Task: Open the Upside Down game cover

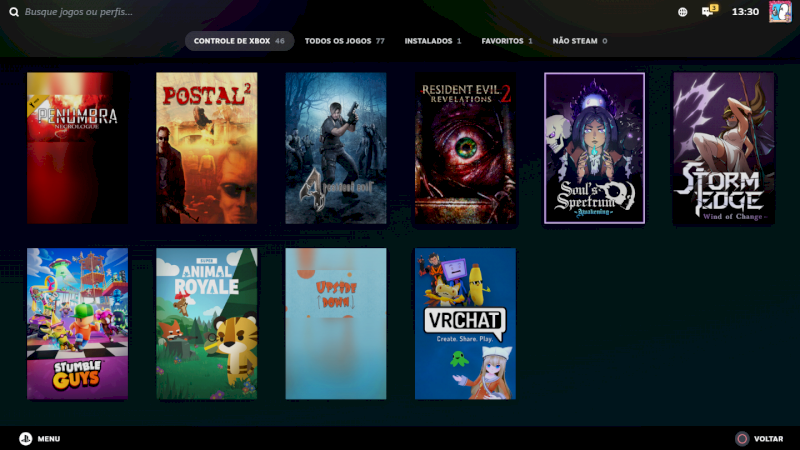Action: click(x=336, y=323)
